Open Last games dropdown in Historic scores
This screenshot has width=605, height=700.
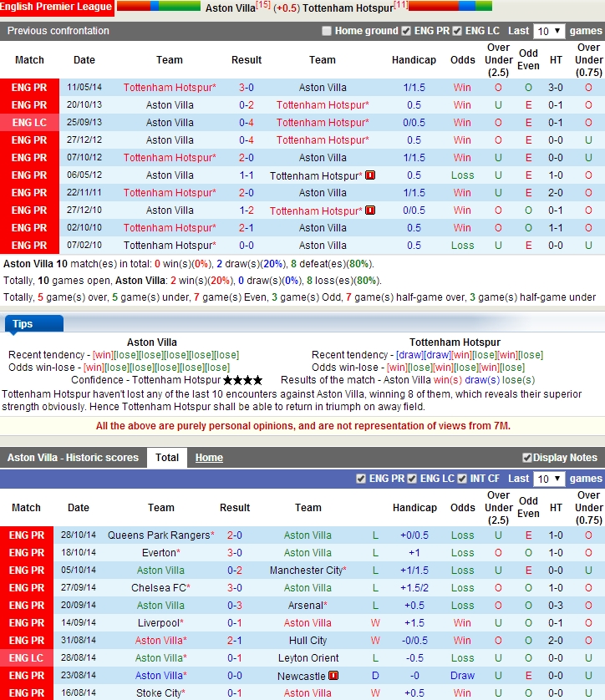click(x=549, y=479)
